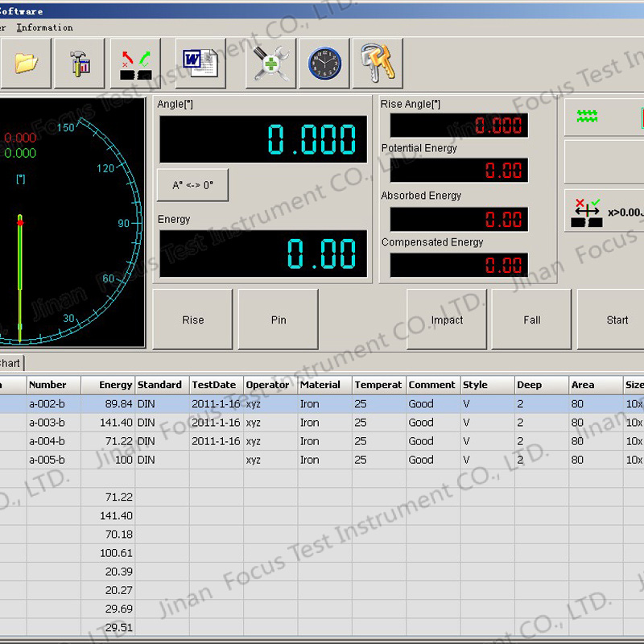The image size is (644, 644).
Task: Click the xyz operator cell in row a-005-b
Action: [270, 460]
